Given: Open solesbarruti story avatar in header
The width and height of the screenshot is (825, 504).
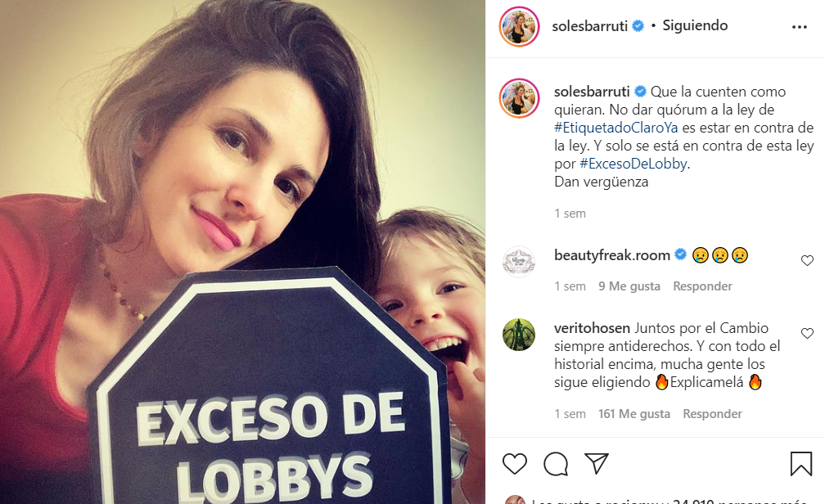Looking at the screenshot, I should click(519, 26).
